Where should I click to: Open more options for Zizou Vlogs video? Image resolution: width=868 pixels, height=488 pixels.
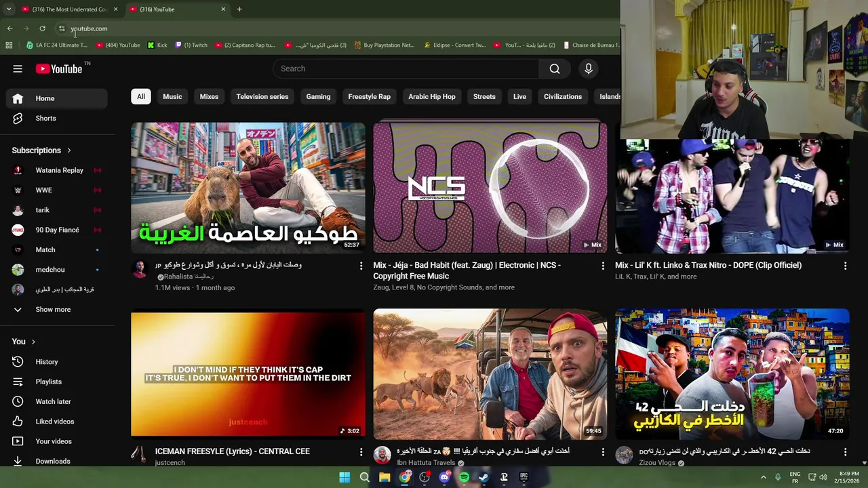(845, 451)
